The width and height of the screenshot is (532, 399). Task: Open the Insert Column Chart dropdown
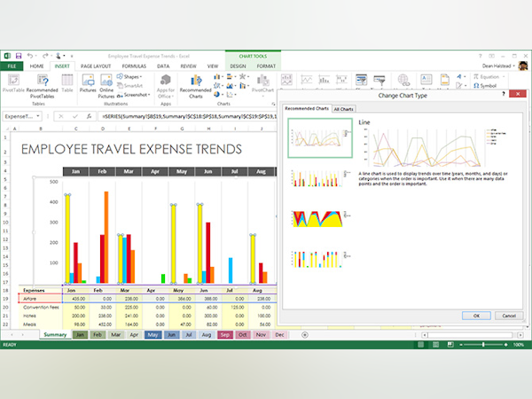click(218, 76)
